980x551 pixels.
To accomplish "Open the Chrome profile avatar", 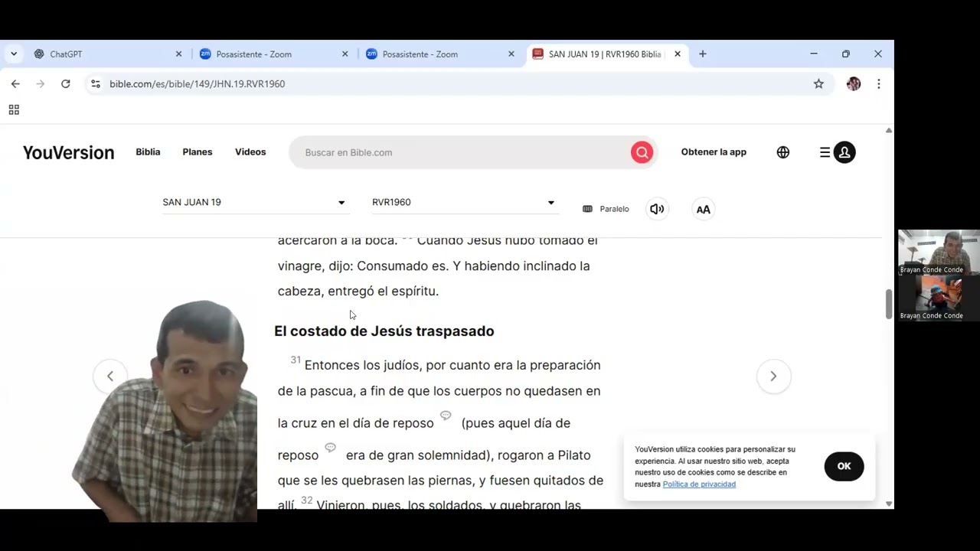I will point(854,83).
